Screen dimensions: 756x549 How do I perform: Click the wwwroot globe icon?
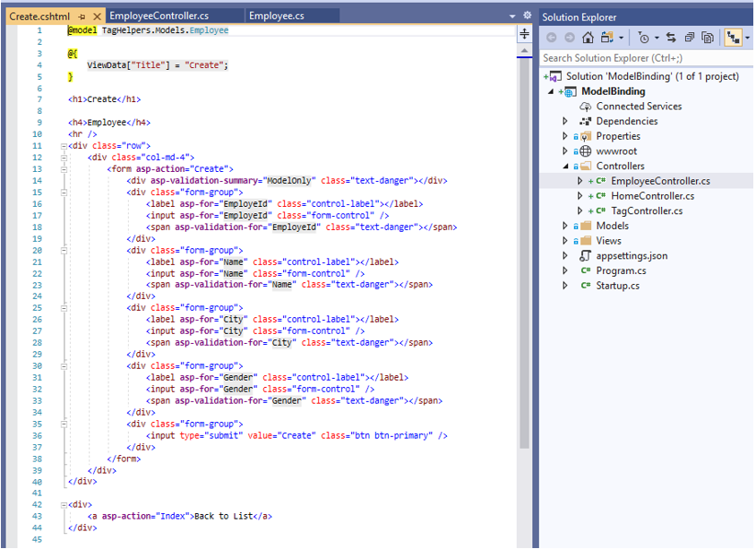[x=585, y=151]
